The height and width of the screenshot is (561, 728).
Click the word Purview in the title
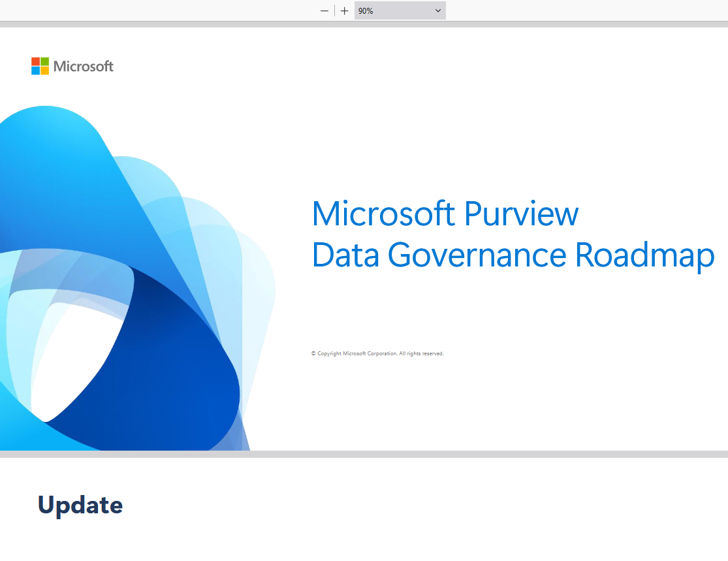[521, 214]
